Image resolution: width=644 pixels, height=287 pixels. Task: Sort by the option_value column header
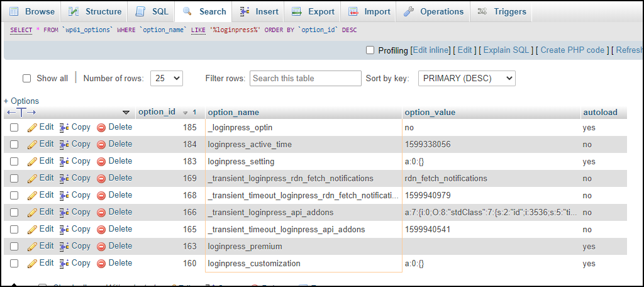click(x=430, y=112)
